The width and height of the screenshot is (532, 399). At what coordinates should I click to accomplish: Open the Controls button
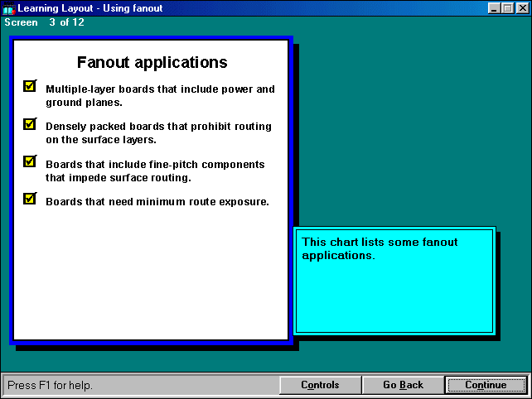pyautogui.click(x=320, y=385)
